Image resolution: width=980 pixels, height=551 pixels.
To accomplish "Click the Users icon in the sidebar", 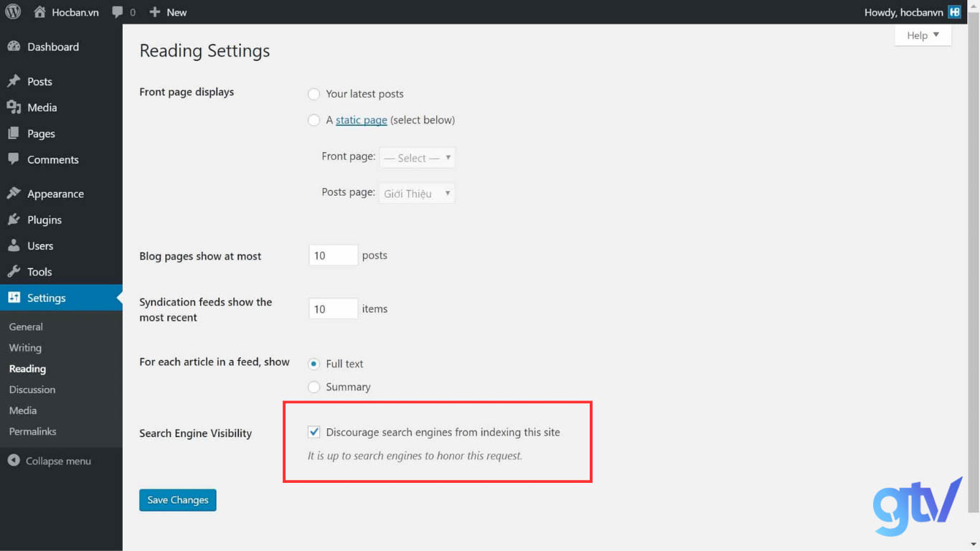I will [x=13, y=245].
